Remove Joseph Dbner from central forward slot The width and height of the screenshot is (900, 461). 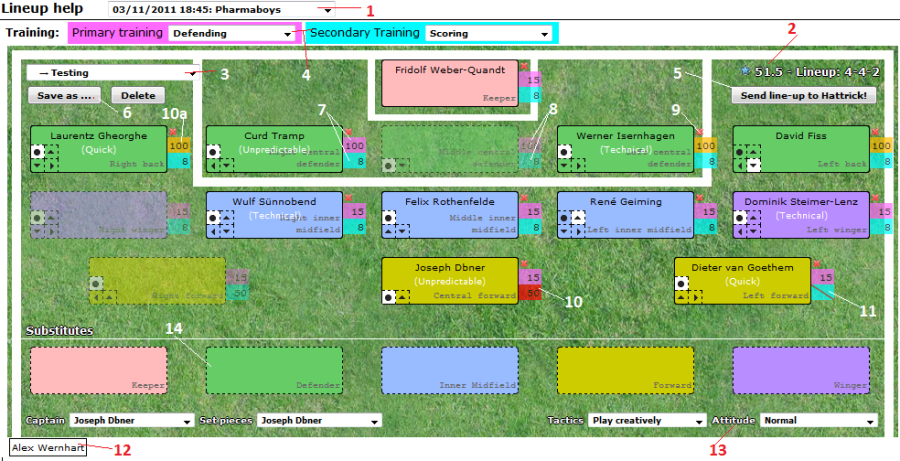524,264
